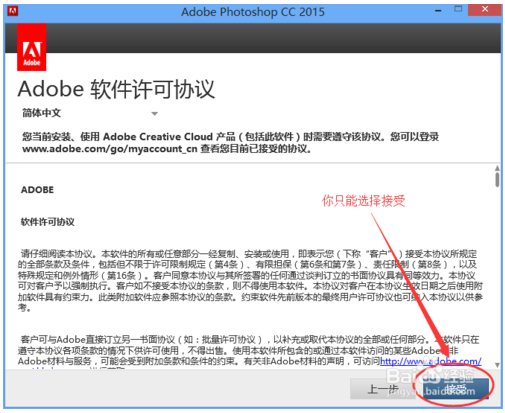The image size is (505, 413).
Task: Click the paragraph starting '客户可与Adobe直接订立'
Action: (250, 352)
